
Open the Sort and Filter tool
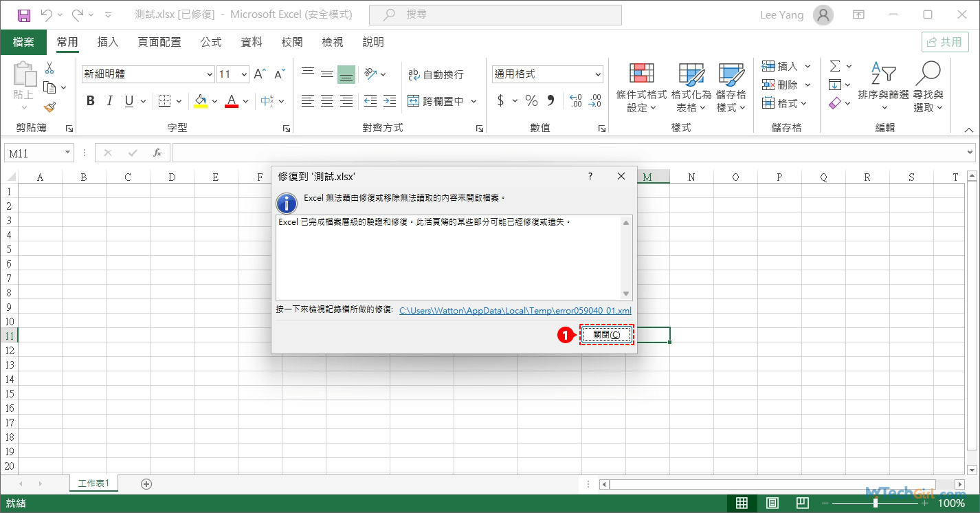coord(883,87)
